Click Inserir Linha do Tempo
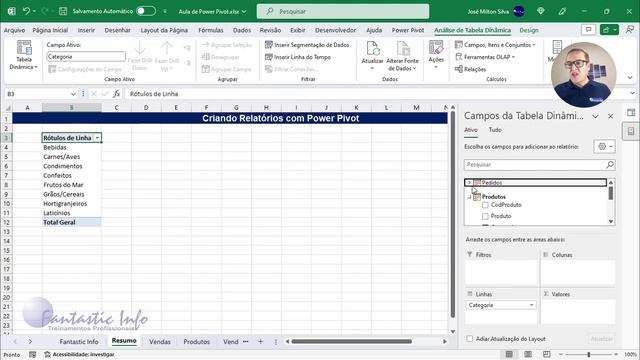Image resolution: width=640 pixels, height=360 pixels. point(298,57)
